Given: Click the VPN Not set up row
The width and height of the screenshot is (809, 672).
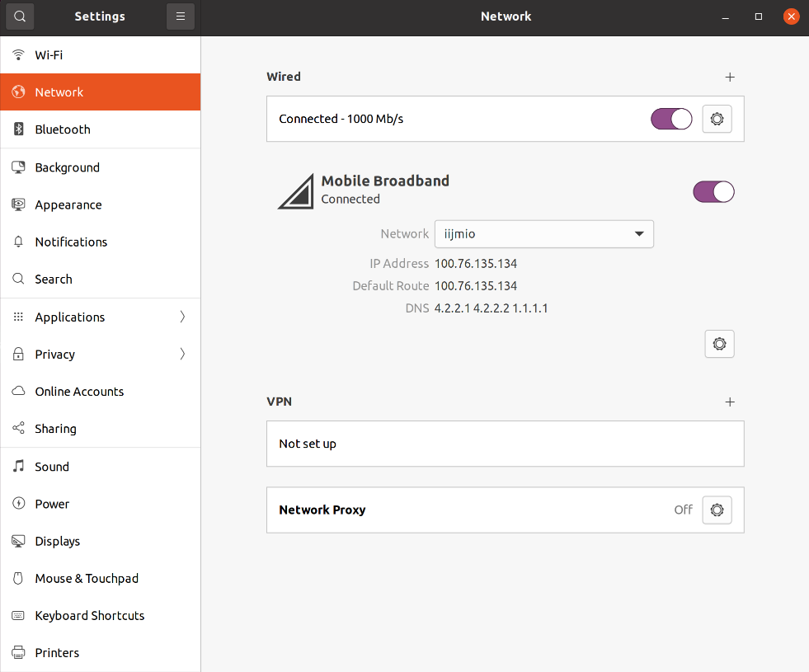Looking at the screenshot, I should point(505,444).
